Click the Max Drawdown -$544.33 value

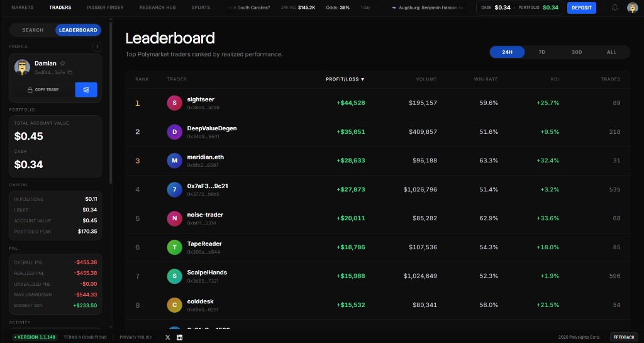86,295
